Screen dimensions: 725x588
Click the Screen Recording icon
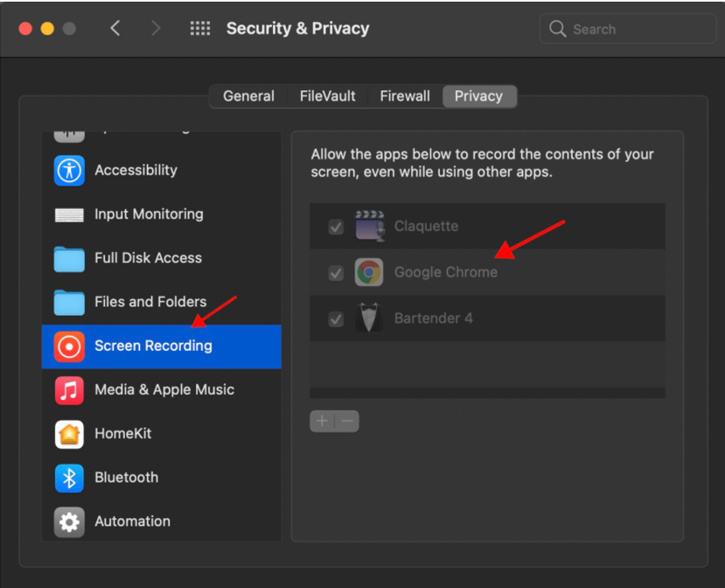tap(69, 346)
